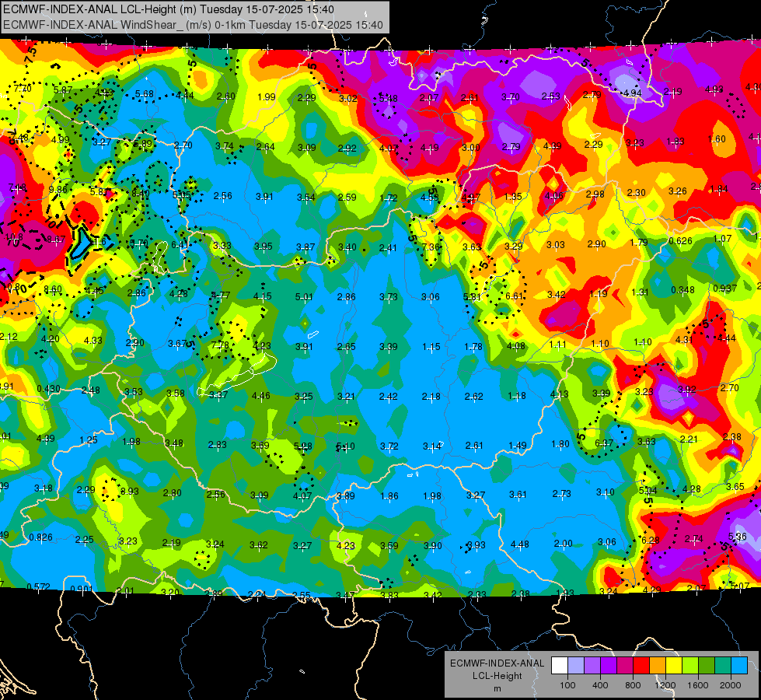Click the wind shear value 0.430
The image size is (761, 700).
pos(48,389)
